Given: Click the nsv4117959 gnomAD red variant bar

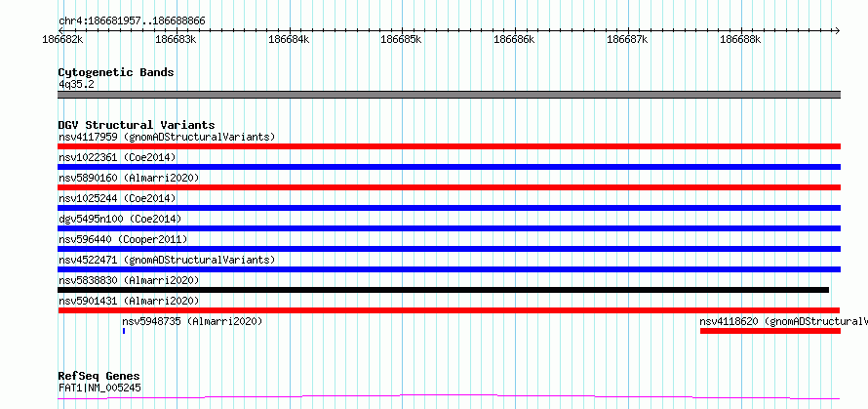Looking at the screenshot, I should (449, 146).
